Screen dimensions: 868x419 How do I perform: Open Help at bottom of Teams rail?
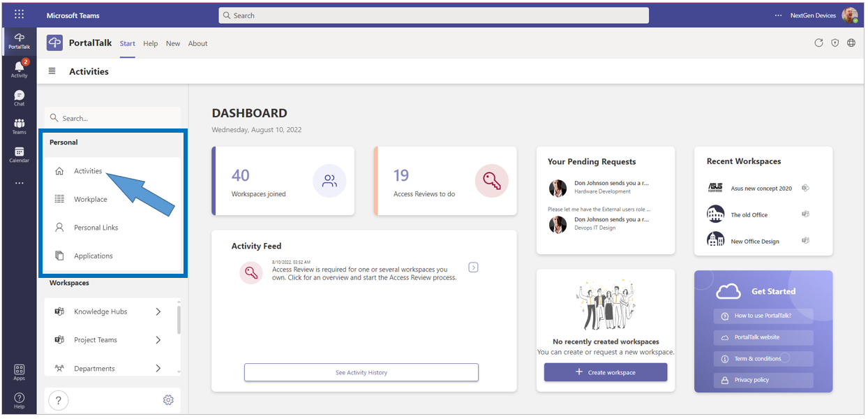click(19, 400)
